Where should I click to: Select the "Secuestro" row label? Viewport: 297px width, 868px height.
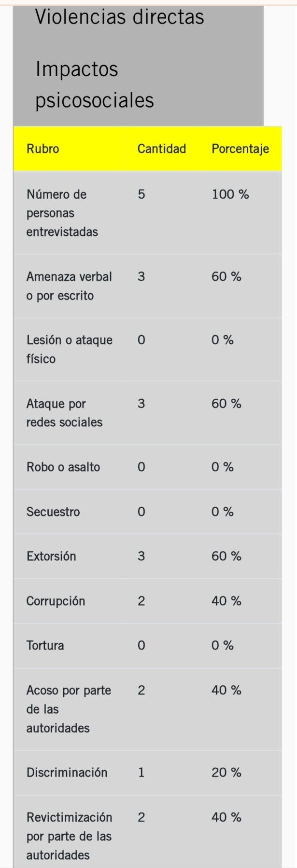tap(53, 512)
